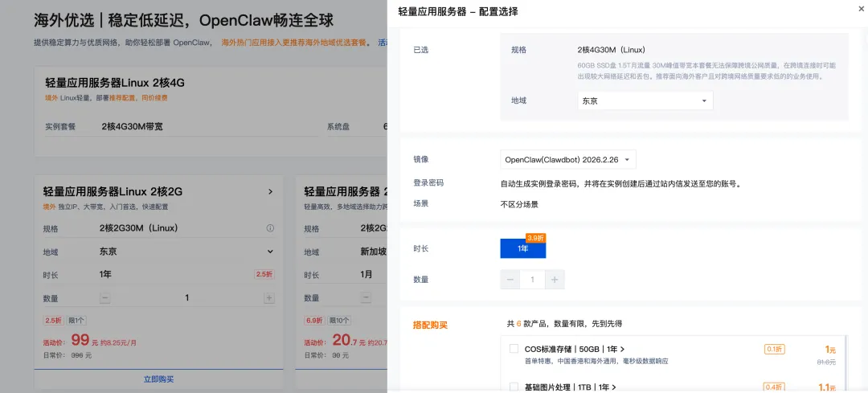The height and width of the screenshot is (393, 868).
Task: Decrease quantity with minus in the dialog
Action: coord(510,280)
